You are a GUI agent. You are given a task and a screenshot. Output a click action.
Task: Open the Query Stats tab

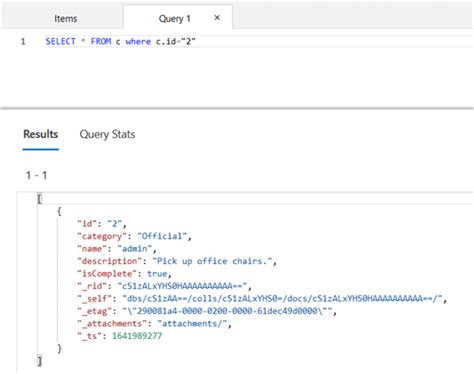(107, 134)
